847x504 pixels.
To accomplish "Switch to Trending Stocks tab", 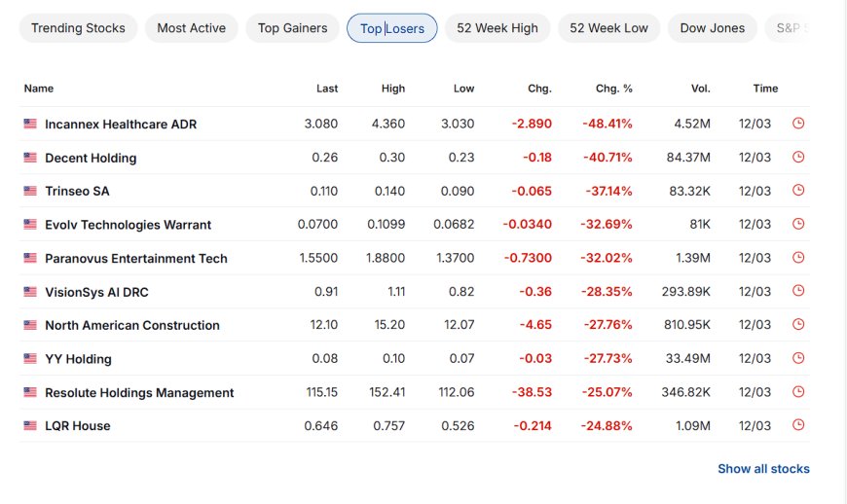I will 78,28.
